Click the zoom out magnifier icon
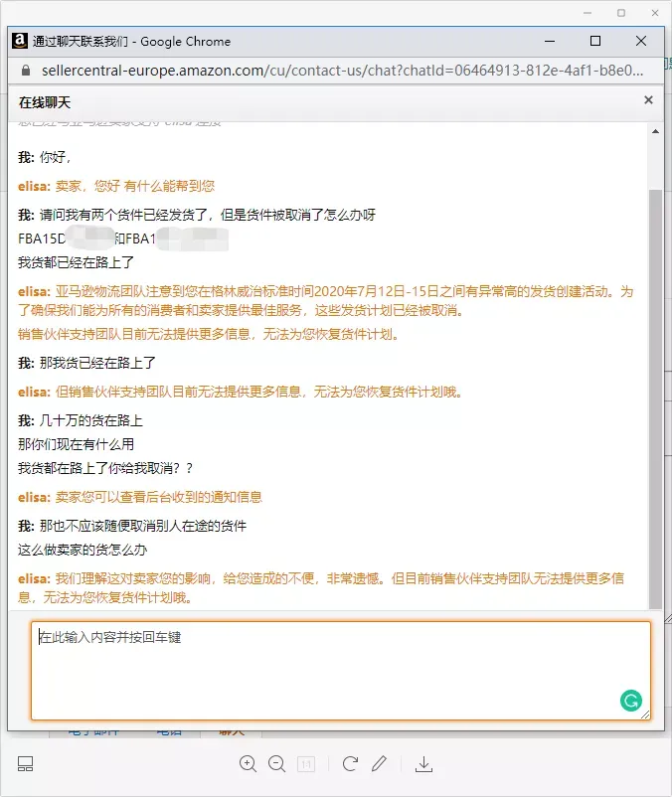Image resolution: width=672 pixels, height=797 pixels. [x=277, y=764]
